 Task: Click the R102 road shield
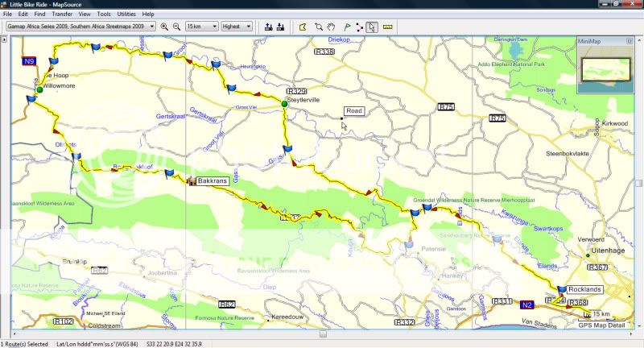coord(64,321)
